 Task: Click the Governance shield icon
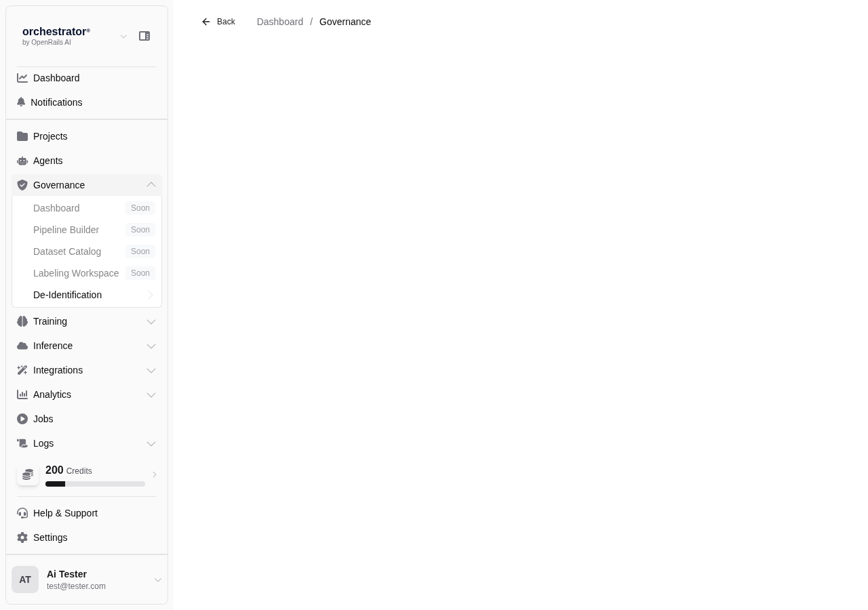click(22, 185)
